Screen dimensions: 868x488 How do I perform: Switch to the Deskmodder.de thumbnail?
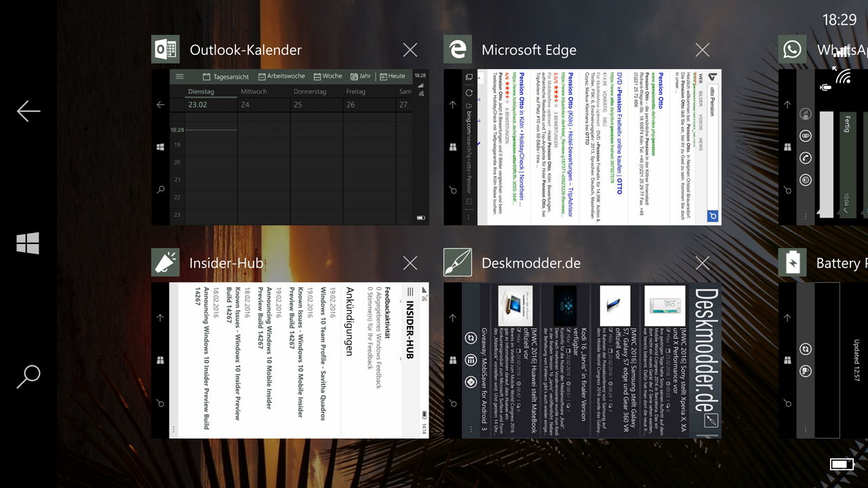[x=583, y=360]
